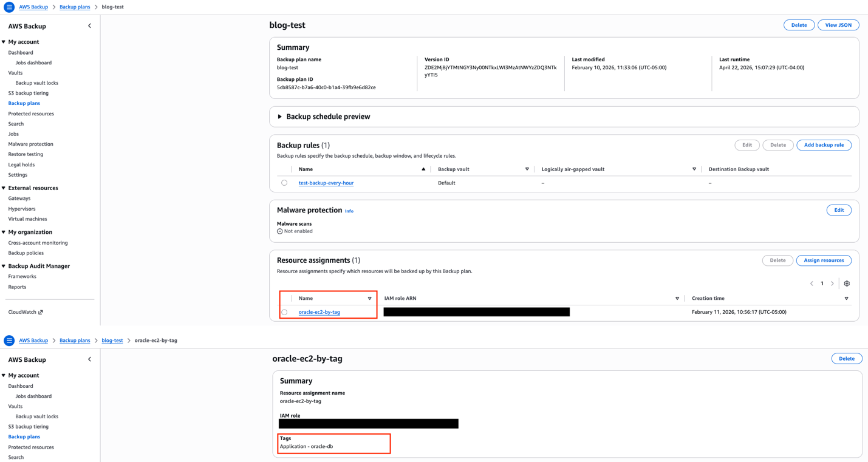Expand the Backup schedule preview section

pyautogui.click(x=280, y=117)
